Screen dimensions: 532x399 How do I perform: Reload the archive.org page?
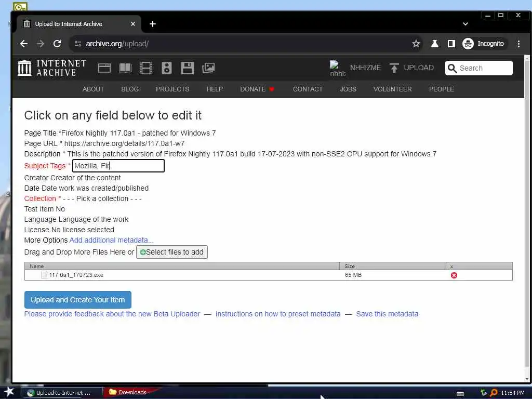tap(57, 44)
